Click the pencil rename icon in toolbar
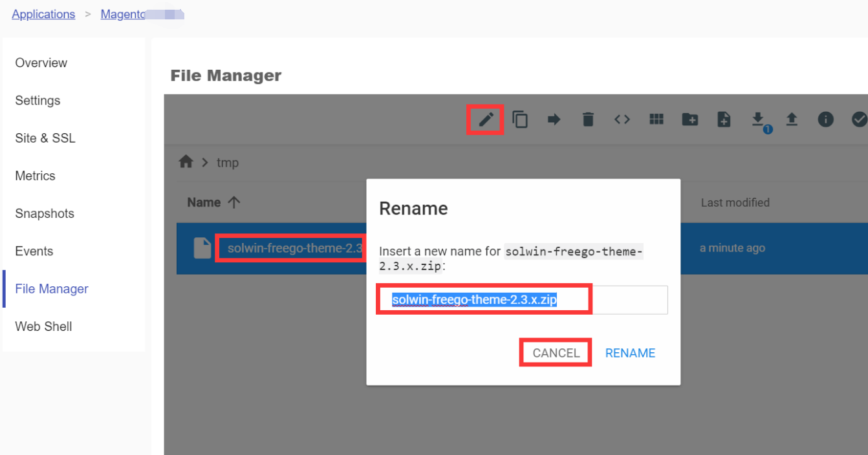 [486, 120]
